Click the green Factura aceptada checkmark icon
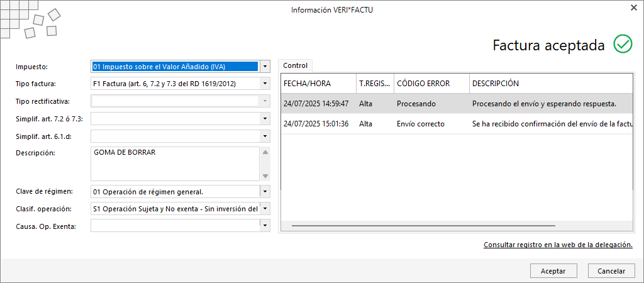644x283 pixels. point(623,45)
